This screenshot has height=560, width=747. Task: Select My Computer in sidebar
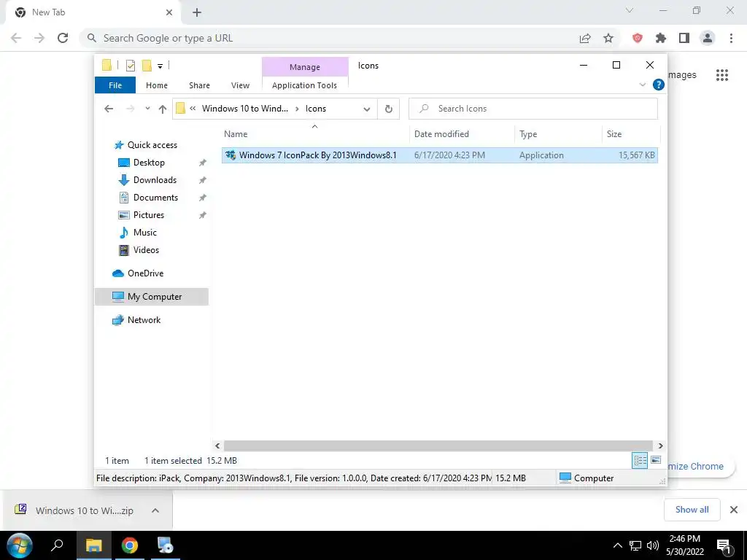[x=152, y=297]
